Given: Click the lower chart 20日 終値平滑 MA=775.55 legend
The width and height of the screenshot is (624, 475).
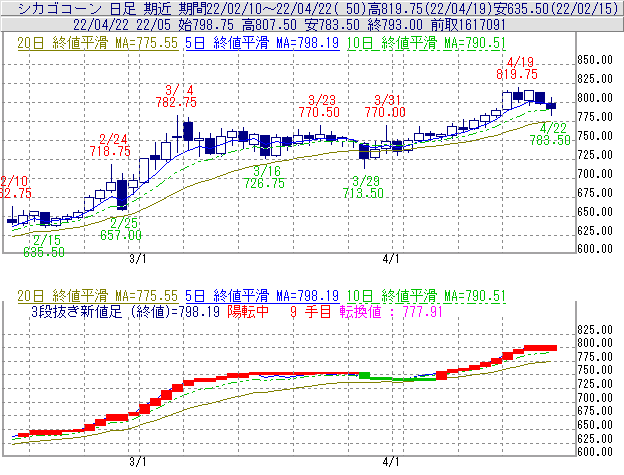Looking at the screenshot, I should tap(98, 296).
